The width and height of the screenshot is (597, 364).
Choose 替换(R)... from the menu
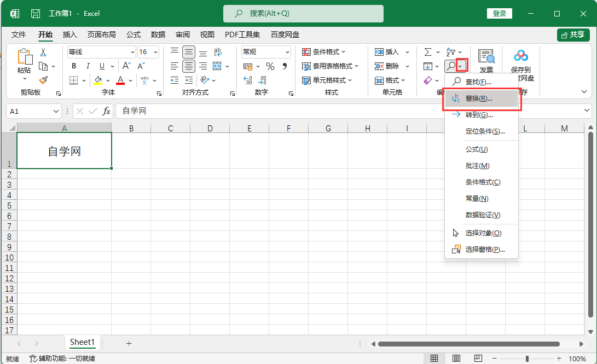(481, 98)
